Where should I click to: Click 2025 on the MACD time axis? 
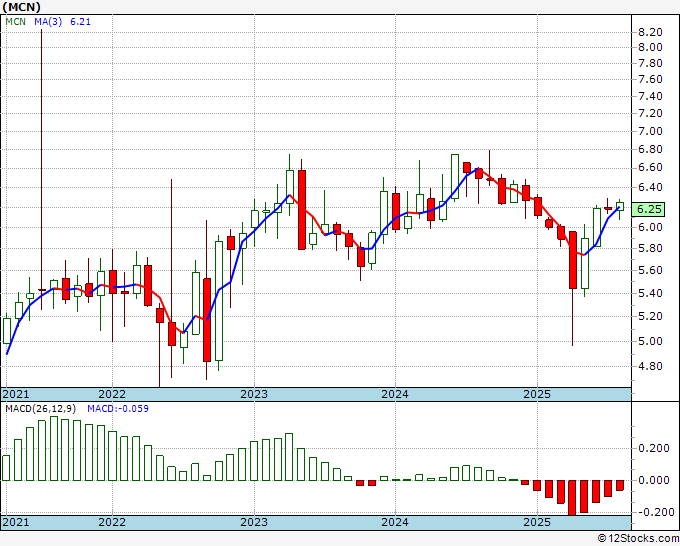537,522
